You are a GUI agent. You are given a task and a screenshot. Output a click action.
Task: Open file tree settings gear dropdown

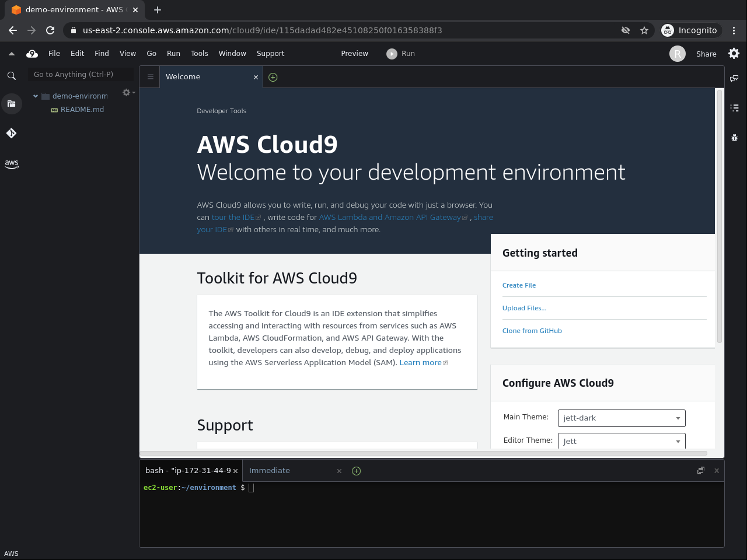[x=127, y=93]
